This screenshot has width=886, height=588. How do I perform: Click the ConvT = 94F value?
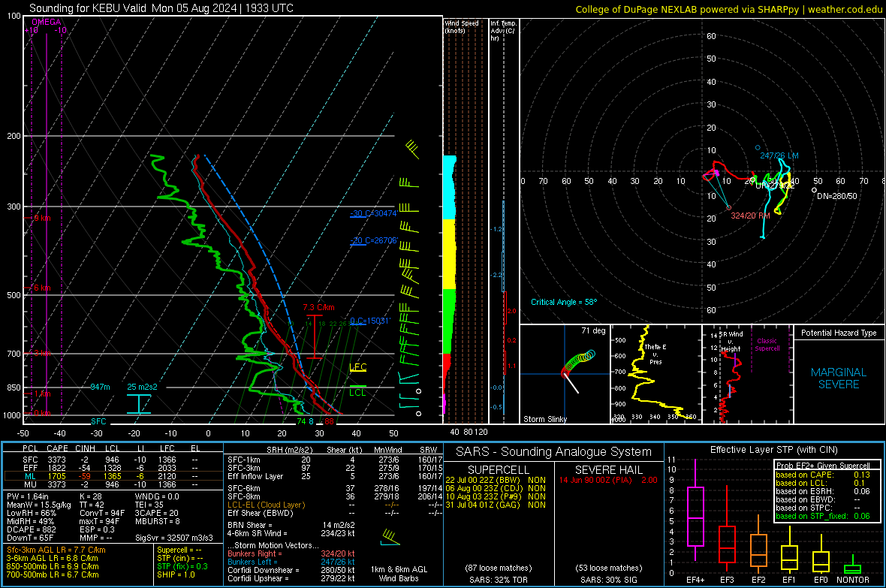point(102,514)
